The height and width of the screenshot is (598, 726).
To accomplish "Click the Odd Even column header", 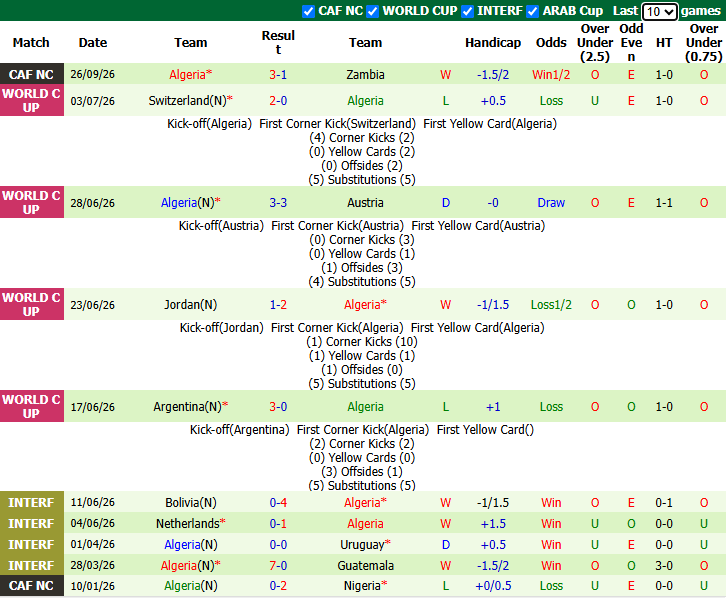I will (x=631, y=43).
